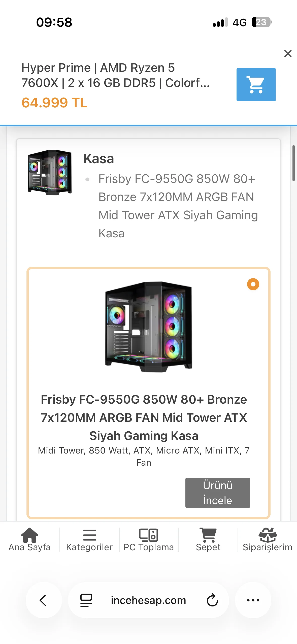Close the product summary with X
Screen dimensions: 297x644
coord(288,54)
